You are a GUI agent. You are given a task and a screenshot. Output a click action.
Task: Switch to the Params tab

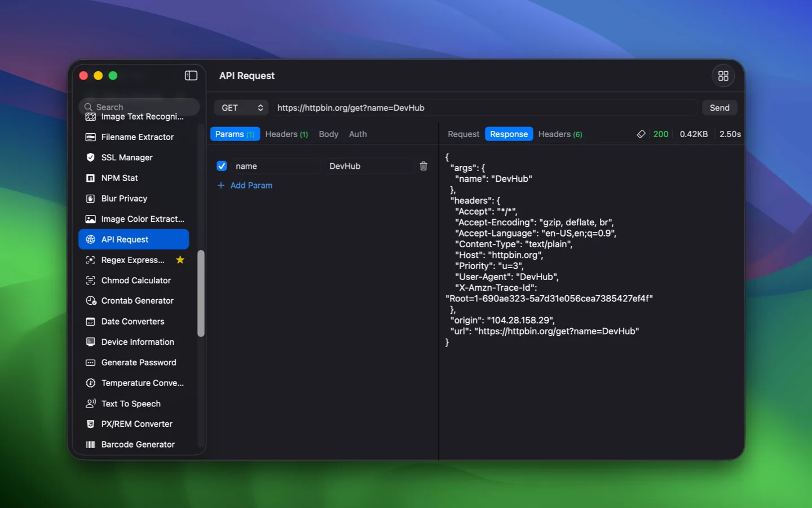[x=235, y=134]
